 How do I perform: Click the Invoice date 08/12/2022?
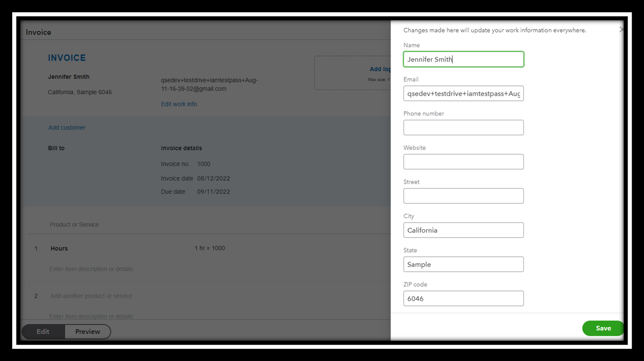click(x=213, y=178)
